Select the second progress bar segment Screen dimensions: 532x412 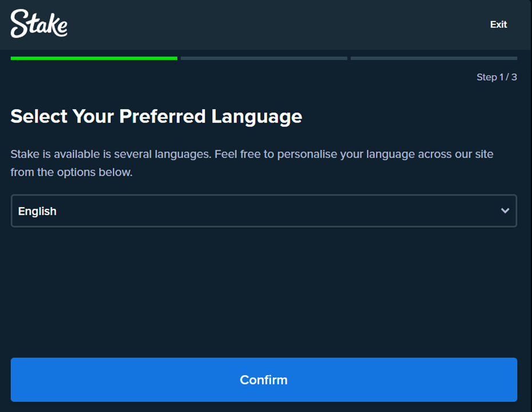264,58
